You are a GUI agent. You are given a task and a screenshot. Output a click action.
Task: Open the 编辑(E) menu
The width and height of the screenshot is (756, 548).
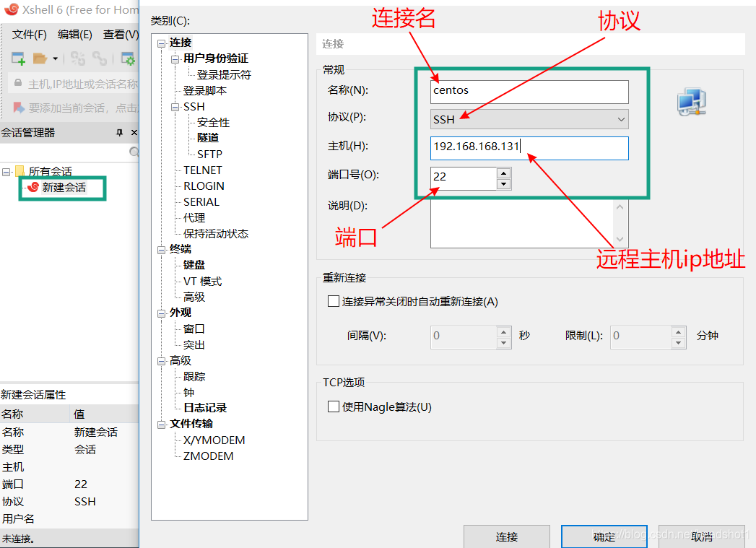[74, 34]
